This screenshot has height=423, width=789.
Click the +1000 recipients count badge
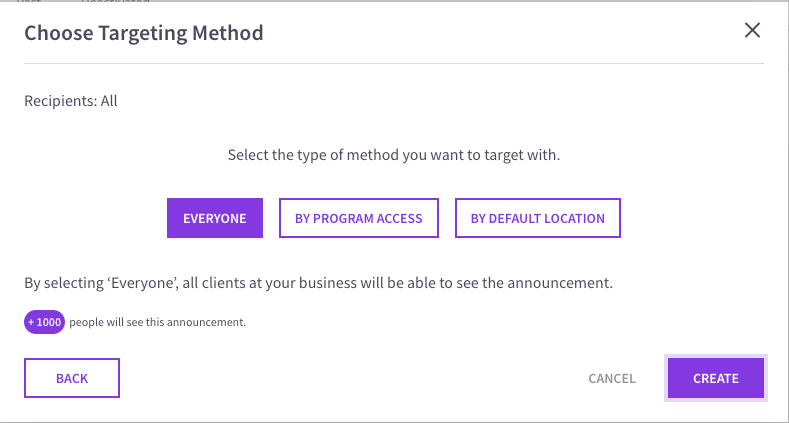click(44, 322)
